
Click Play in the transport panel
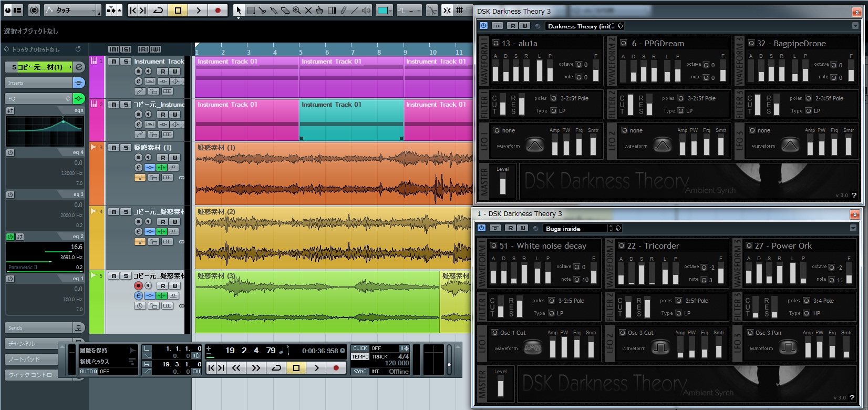pyautogui.click(x=316, y=368)
